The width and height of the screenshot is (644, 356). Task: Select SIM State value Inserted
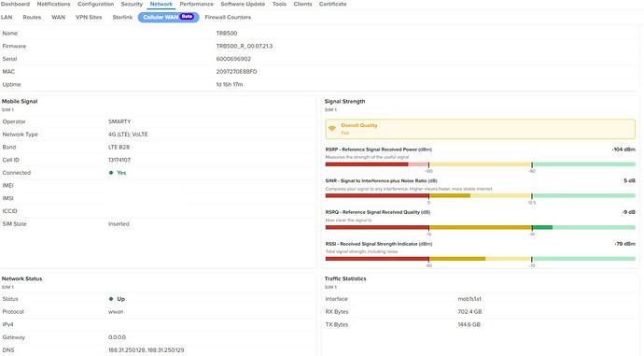(x=119, y=224)
